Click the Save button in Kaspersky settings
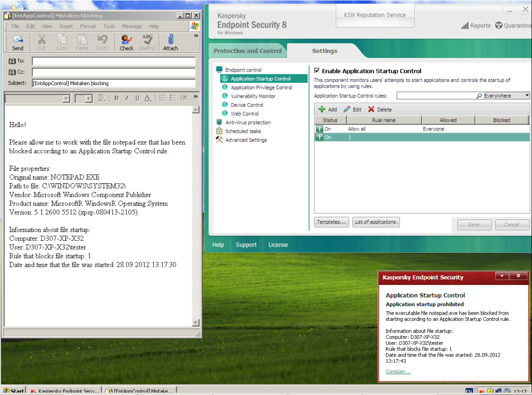 (474, 224)
